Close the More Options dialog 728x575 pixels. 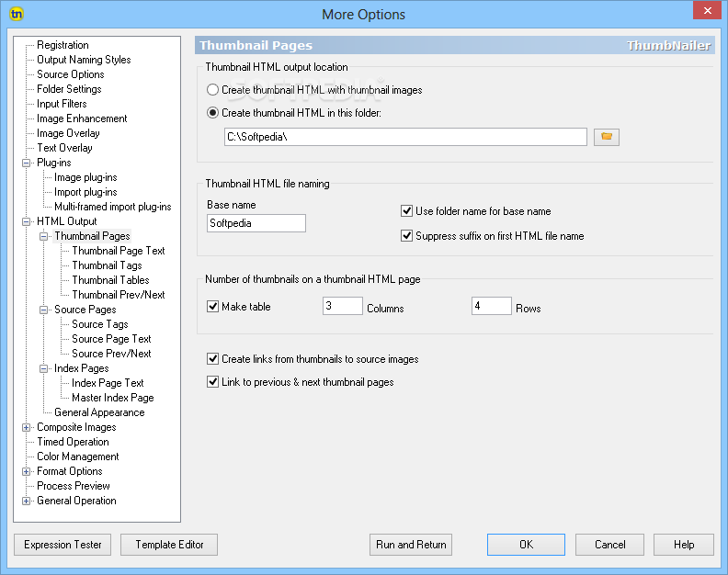707,10
